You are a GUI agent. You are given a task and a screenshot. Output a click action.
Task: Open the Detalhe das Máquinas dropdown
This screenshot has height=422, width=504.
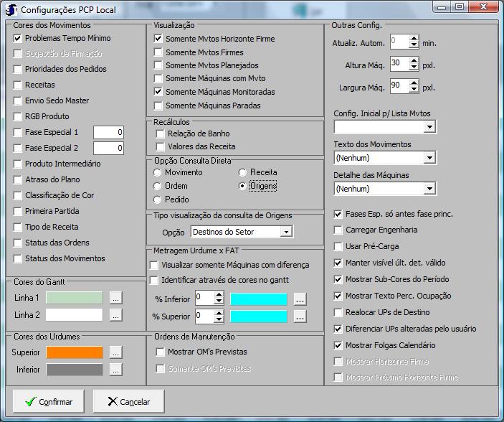[429, 189]
